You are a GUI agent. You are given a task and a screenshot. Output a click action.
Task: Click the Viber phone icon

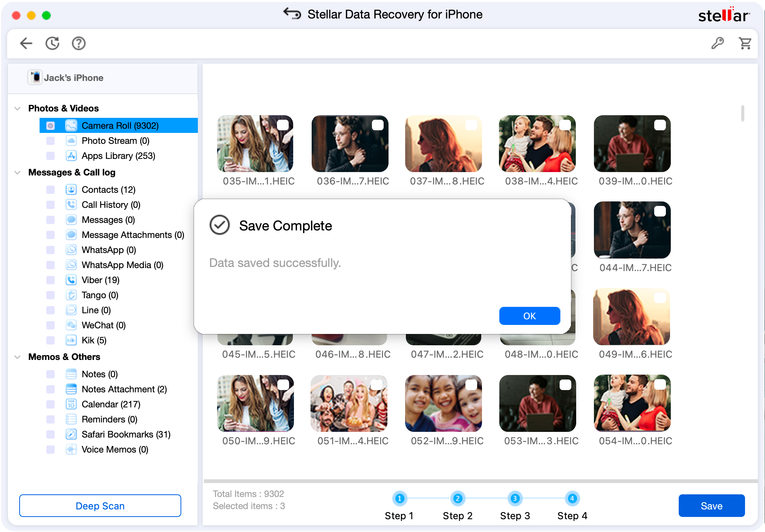pyautogui.click(x=71, y=280)
